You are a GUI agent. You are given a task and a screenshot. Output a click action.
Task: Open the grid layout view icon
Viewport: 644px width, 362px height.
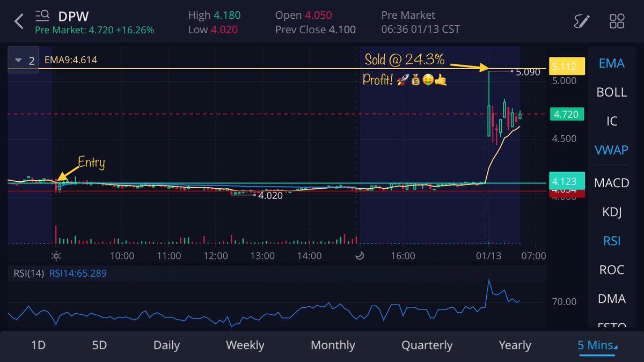617,21
